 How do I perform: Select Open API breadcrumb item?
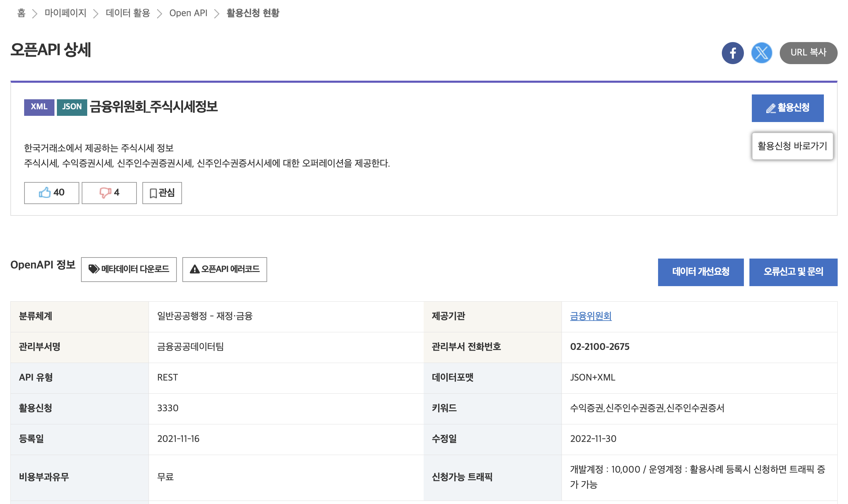(188, 13)
